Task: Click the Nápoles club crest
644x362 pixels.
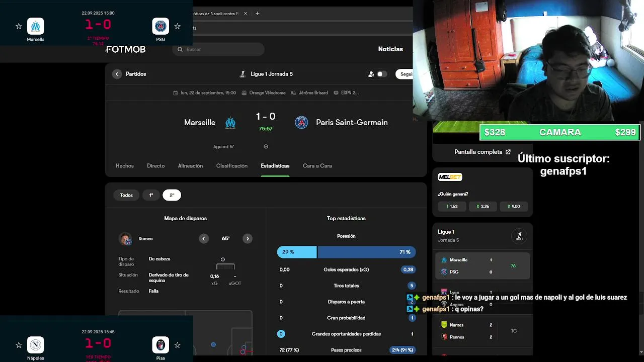Action: tap(36, 345)
